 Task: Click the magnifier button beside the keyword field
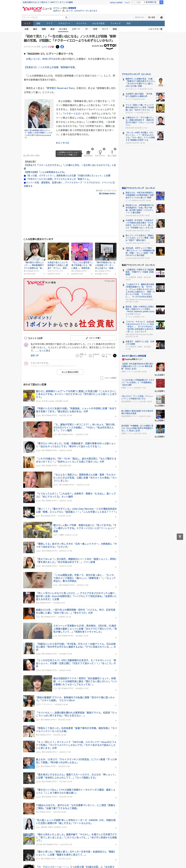tap(66, 18)
